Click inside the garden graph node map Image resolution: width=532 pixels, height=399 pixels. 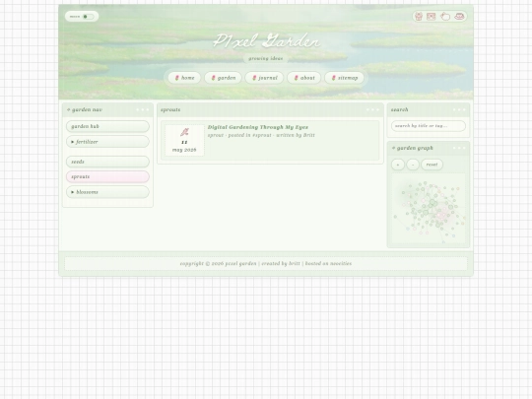tap(429, 209)
